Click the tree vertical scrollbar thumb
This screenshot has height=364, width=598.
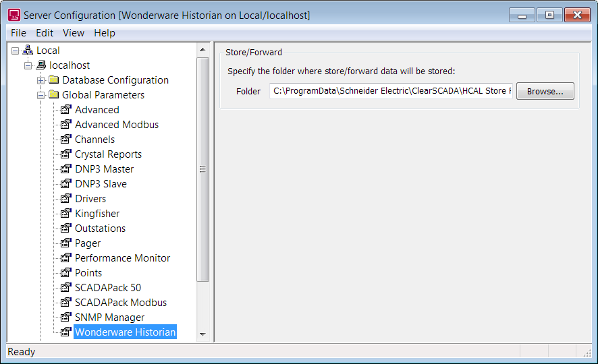203,169
